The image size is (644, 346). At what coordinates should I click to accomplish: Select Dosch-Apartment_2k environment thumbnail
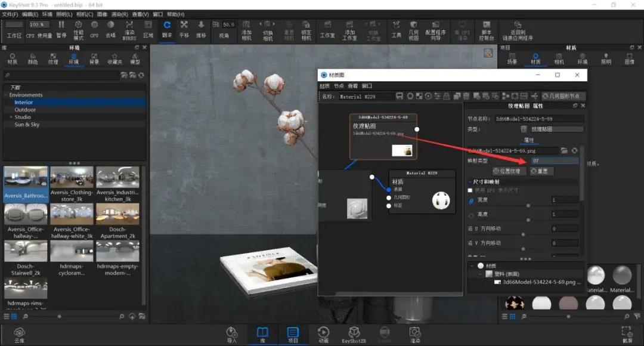tap(117, 221)
